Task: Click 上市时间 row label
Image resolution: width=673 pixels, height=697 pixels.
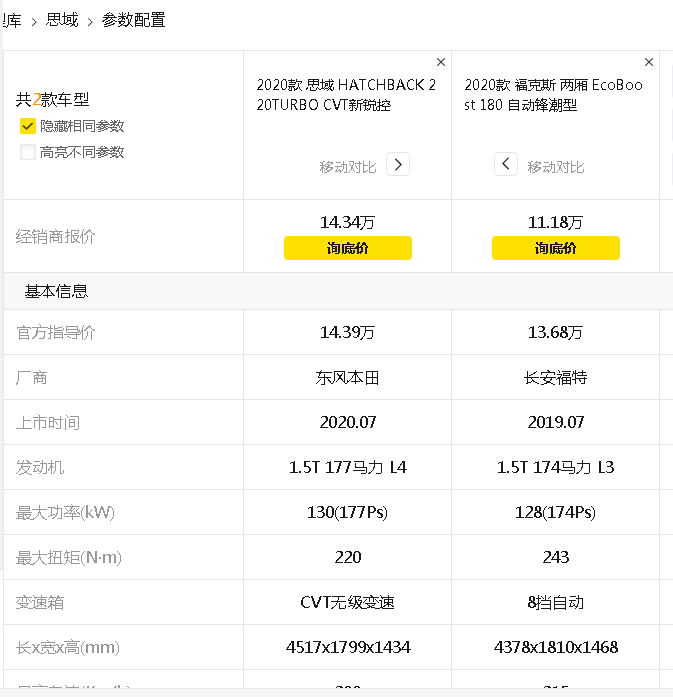Action: coord(48,422)
